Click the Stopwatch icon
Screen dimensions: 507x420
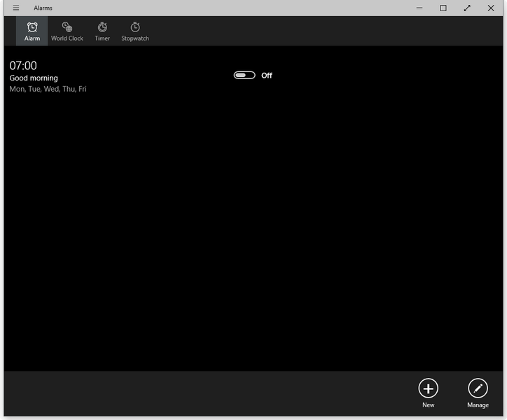coord(135,27)
